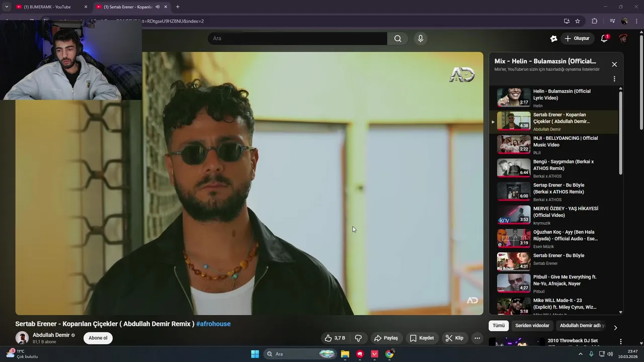Click the Windows taskbar Ara search box
The width and height of the screenshot is (644, 362).
point(300,354)
